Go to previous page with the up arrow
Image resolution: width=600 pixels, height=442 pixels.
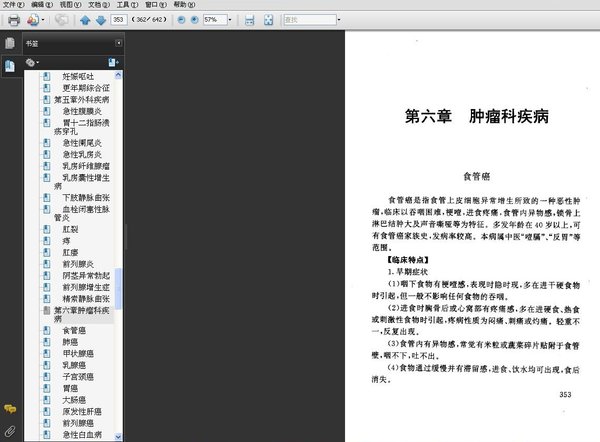coord(85,20)
